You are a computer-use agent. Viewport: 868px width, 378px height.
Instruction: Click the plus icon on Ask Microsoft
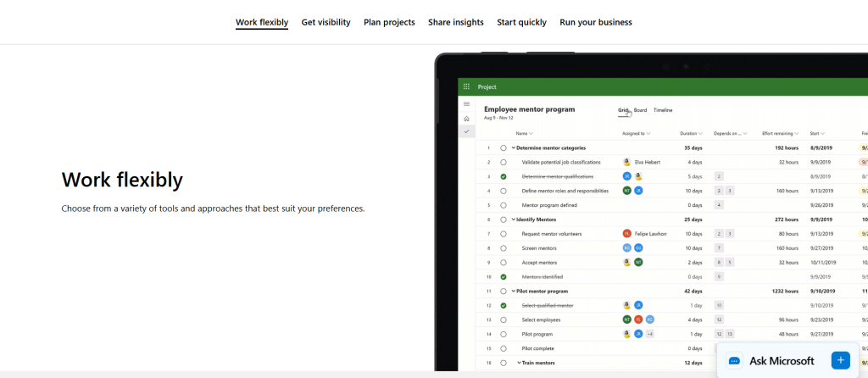coord(840,360)
